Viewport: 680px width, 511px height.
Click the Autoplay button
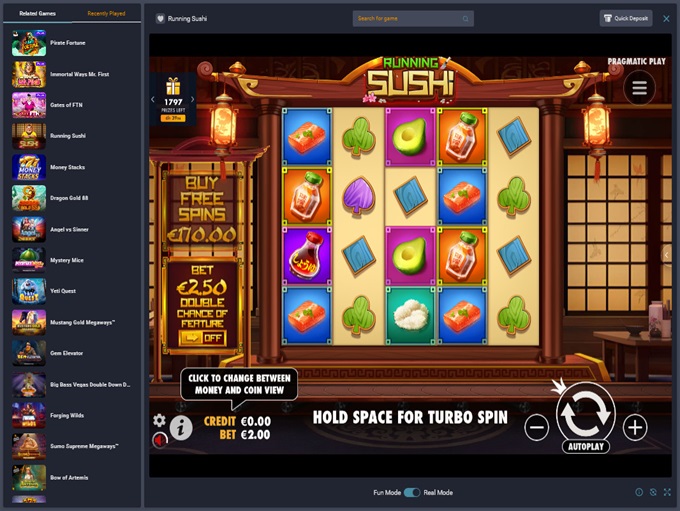pos(586,446)
